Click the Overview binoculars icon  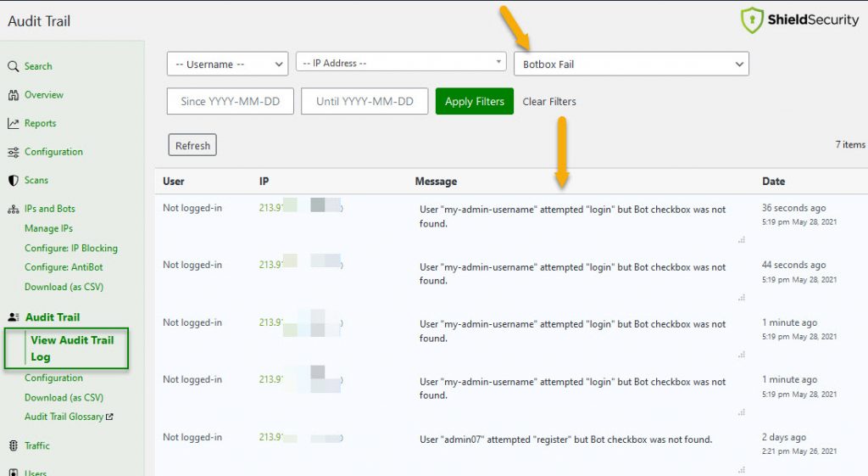point(14,95)
